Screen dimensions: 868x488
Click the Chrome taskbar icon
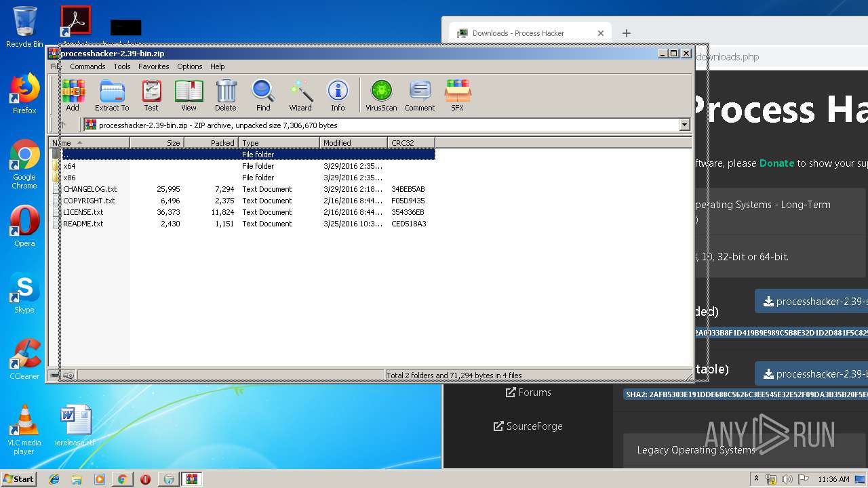[122, 479]
